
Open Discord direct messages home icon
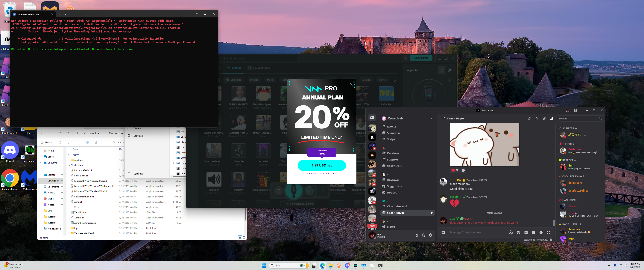[372, 118]
